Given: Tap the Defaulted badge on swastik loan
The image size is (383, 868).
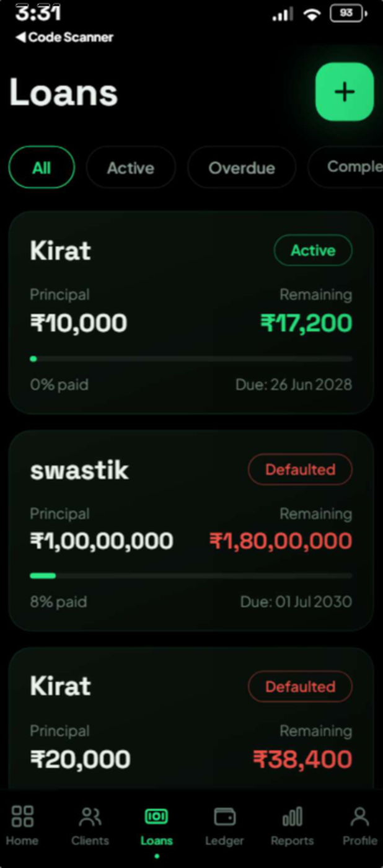Looking at the screenshot, I should [300, 470].
